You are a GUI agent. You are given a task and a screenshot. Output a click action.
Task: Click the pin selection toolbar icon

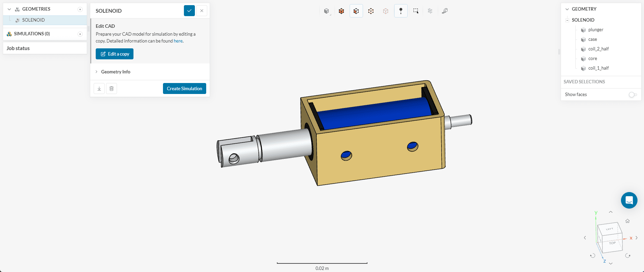pyautogui.click(x=401, y=11)
